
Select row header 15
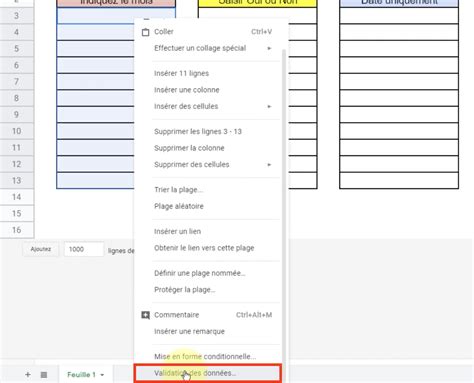pyautogui.click(x=17, y=214)
